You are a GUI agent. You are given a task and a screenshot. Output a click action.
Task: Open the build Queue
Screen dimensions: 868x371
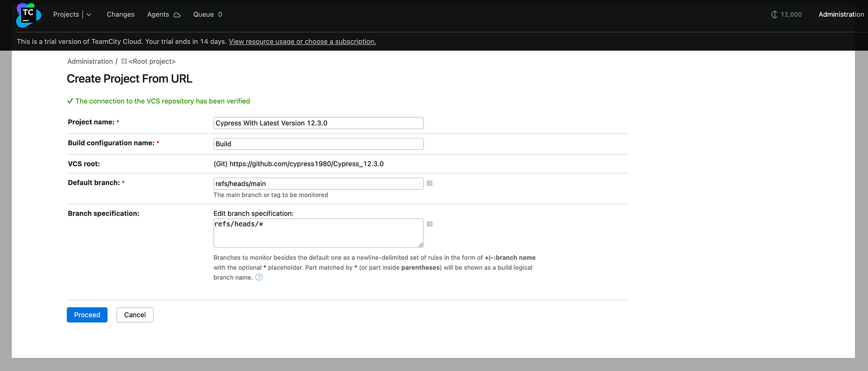(x=203, y=15)
